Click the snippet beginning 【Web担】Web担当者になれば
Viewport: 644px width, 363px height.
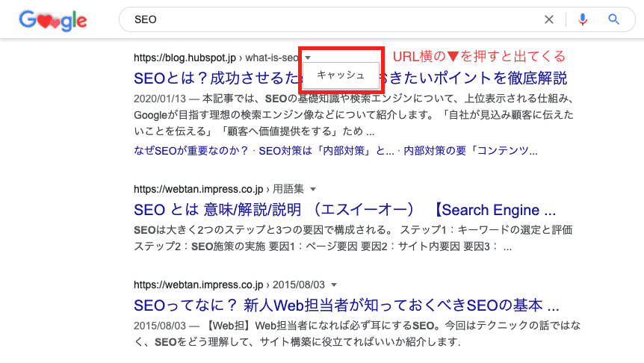click(357, 334)
